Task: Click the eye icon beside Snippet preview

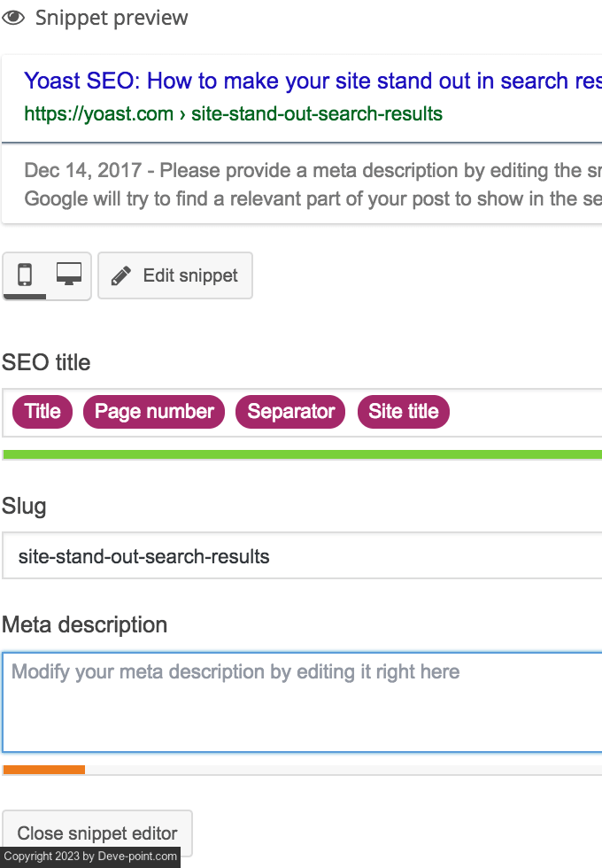Action: 13,18
